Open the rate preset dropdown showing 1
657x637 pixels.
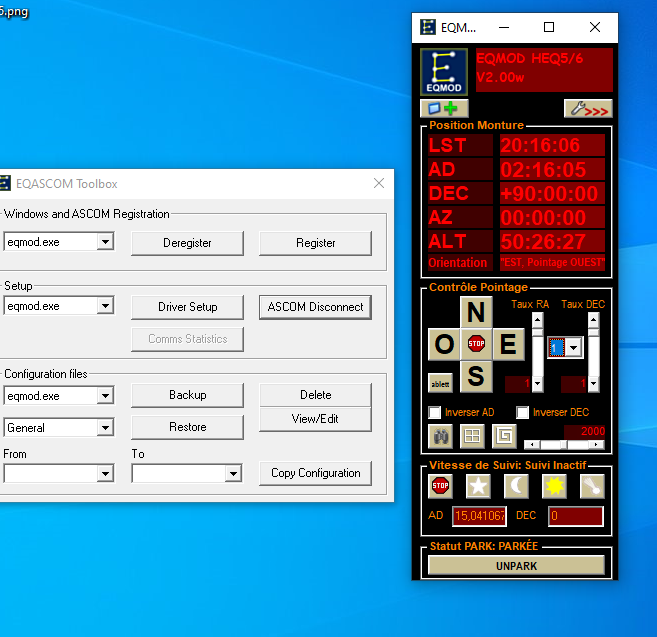pos(574,347)
